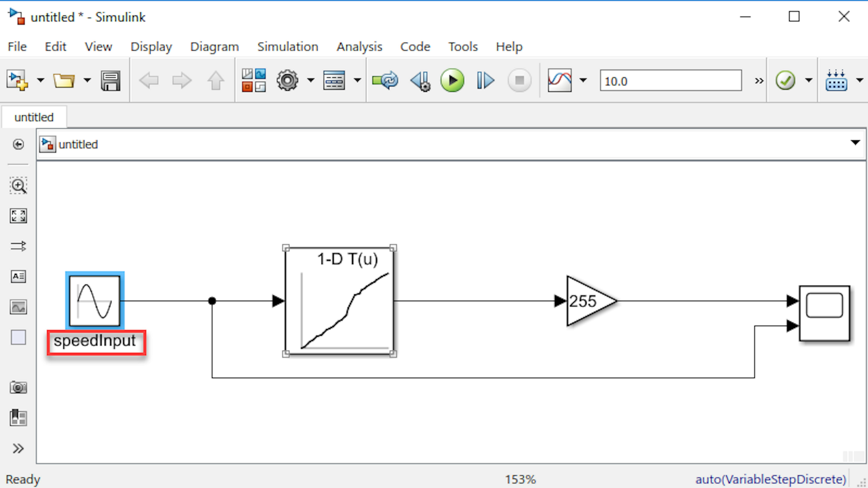Expand the Model Explorer dropdown arrow

(x=357, y=81)
